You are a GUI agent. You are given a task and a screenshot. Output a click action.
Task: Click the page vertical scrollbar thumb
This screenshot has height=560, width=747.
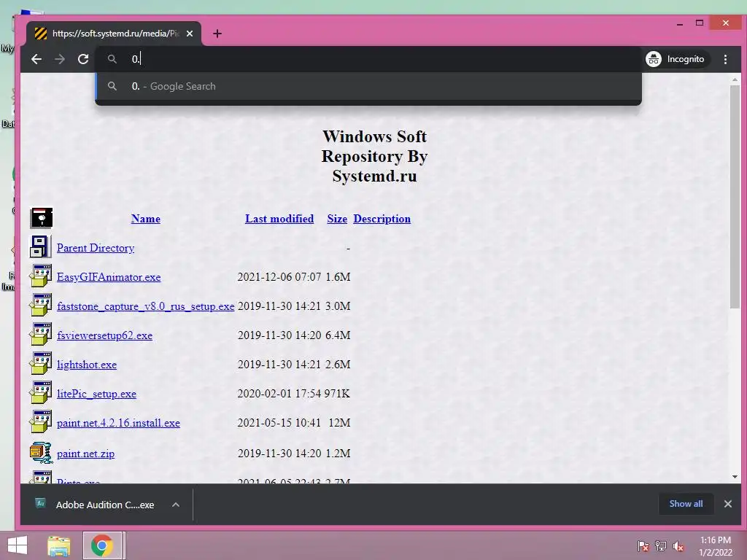coord(735,197)
